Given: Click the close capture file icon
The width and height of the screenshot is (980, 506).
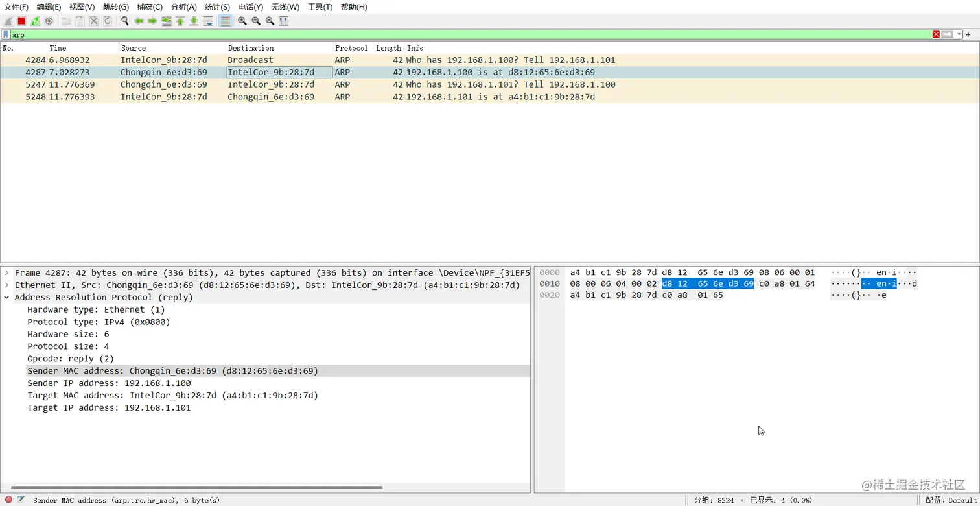Looking at the screenshot, I should click(x=94, y=21).
